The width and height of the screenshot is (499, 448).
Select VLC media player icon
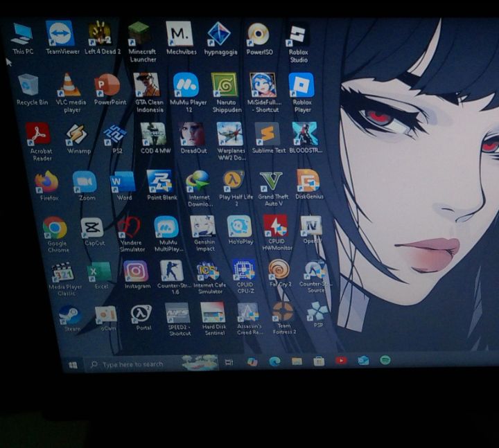pyautogui.click(x=71, y=93)
